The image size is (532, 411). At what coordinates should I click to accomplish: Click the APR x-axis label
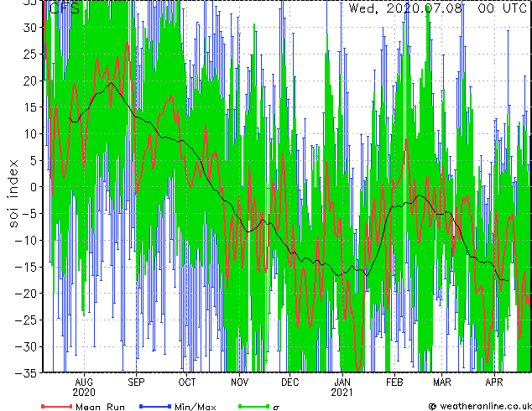click(494, 382)
